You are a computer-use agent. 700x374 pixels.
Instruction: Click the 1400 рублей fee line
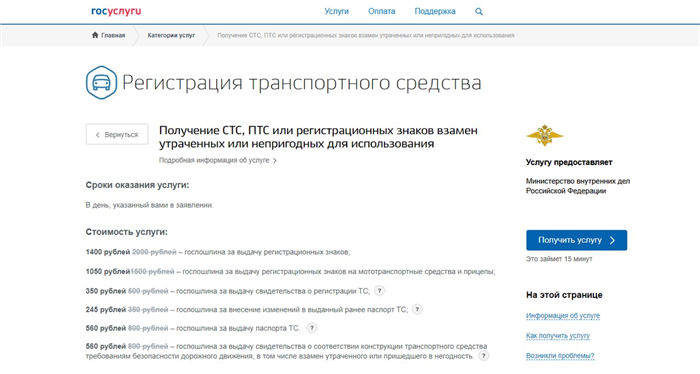218,252
